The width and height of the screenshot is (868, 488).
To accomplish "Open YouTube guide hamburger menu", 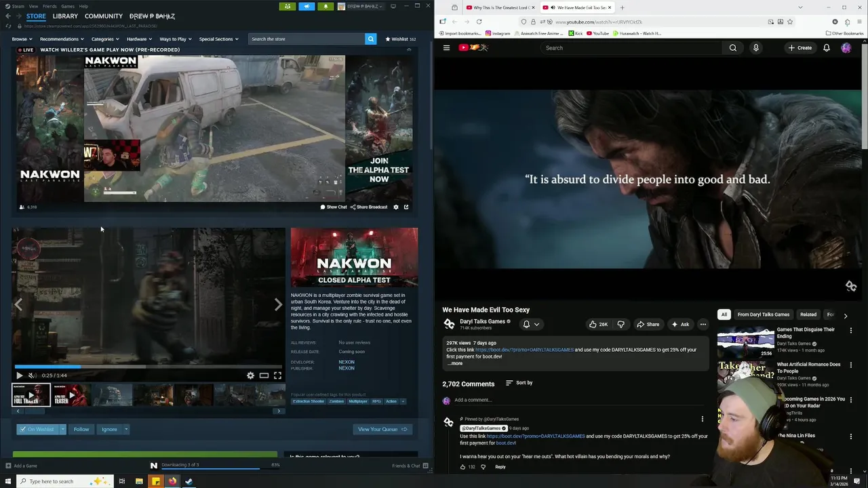I will coord(446,47).
